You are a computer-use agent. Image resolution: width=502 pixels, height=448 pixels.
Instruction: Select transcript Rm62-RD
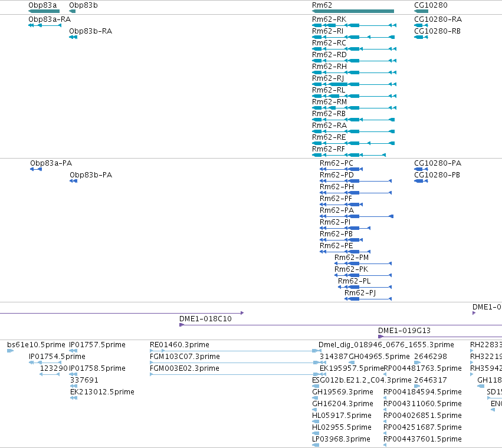(x=354, y=61)
